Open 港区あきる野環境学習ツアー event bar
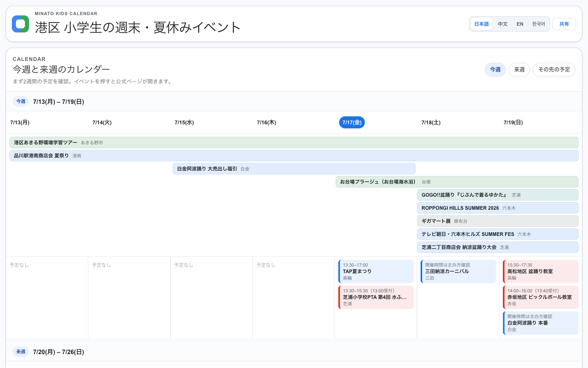 pyautogui.click(x=294, y=143)
